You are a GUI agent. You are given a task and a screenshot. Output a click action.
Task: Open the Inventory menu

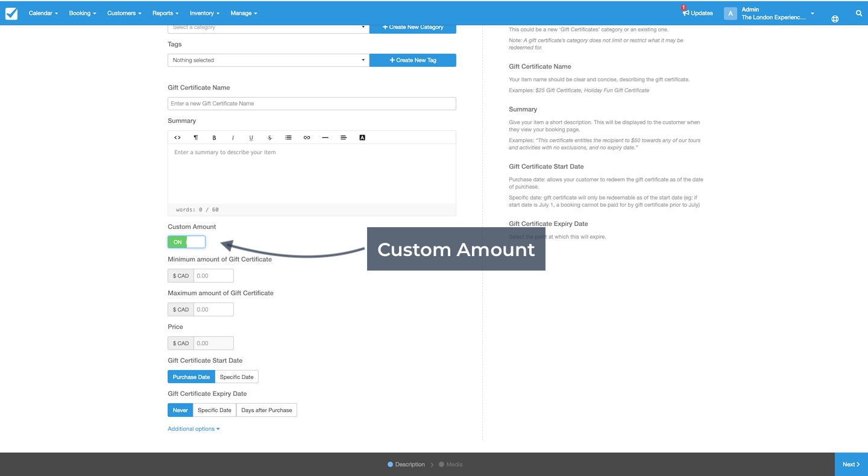(204, 13)
